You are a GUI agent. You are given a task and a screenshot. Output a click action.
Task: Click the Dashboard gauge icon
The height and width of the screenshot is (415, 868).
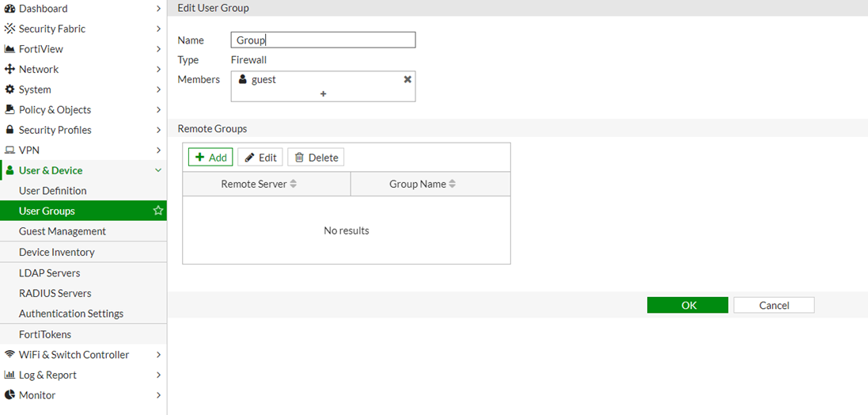tap(10, 9)
